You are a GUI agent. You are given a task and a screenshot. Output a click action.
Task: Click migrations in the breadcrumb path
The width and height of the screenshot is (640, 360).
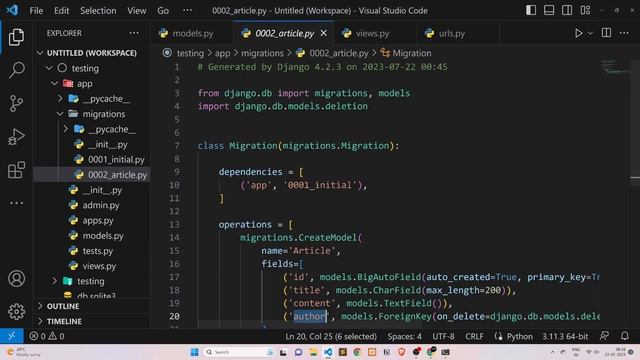pos(262,53)
